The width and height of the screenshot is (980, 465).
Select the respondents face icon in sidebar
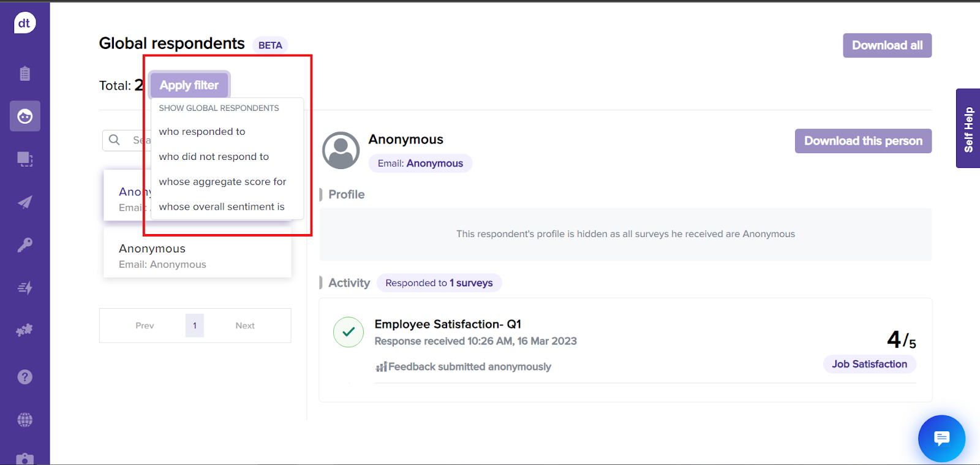25,116
